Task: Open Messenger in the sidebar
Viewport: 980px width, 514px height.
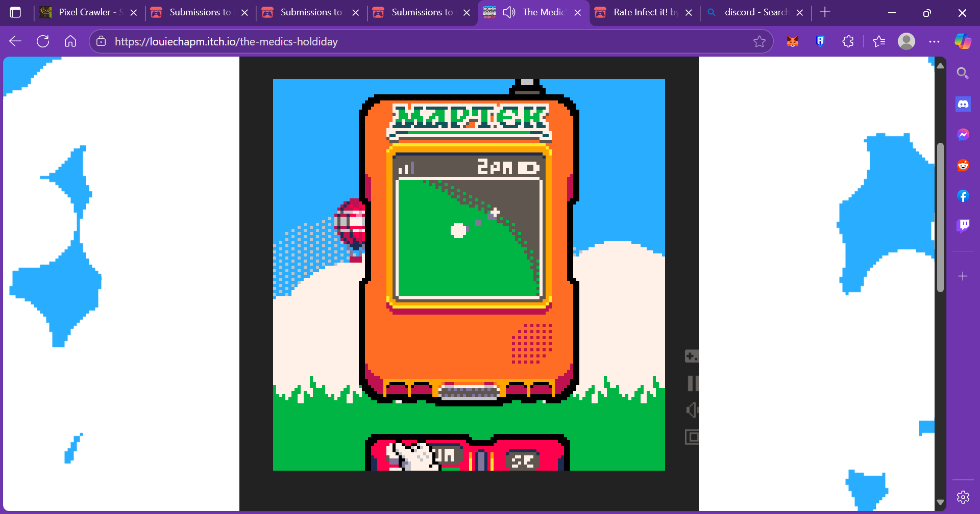Action: tap(963, 135)
